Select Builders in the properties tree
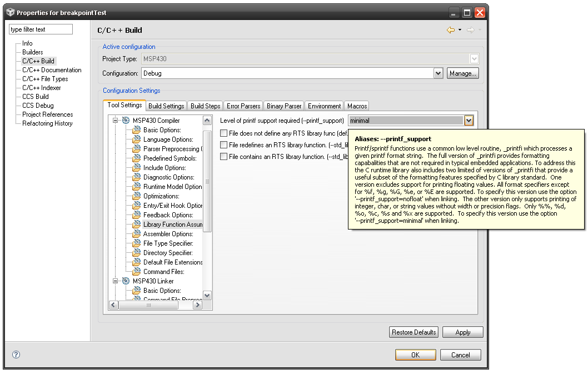Image resolution: width=588 pixels, height=374 pixels. tap(33, 52)
